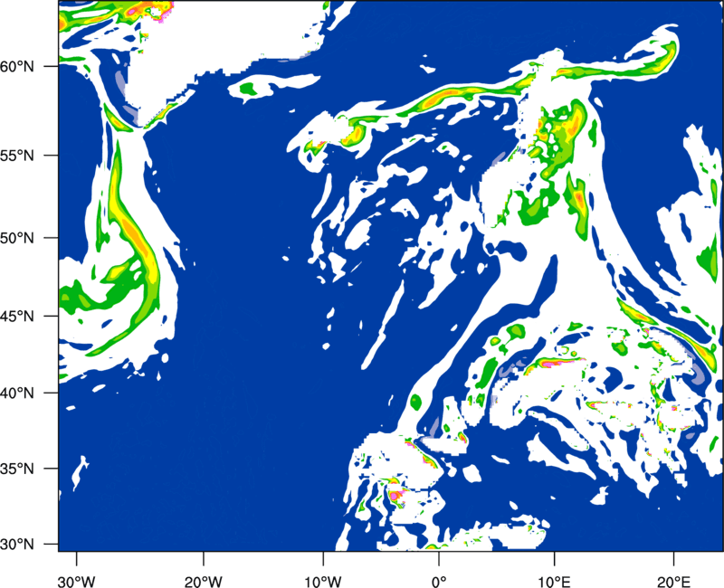The height and width of the screenshot is (588, 724).
Task: Click the 20°W longitude label
Action: [204, 582]
